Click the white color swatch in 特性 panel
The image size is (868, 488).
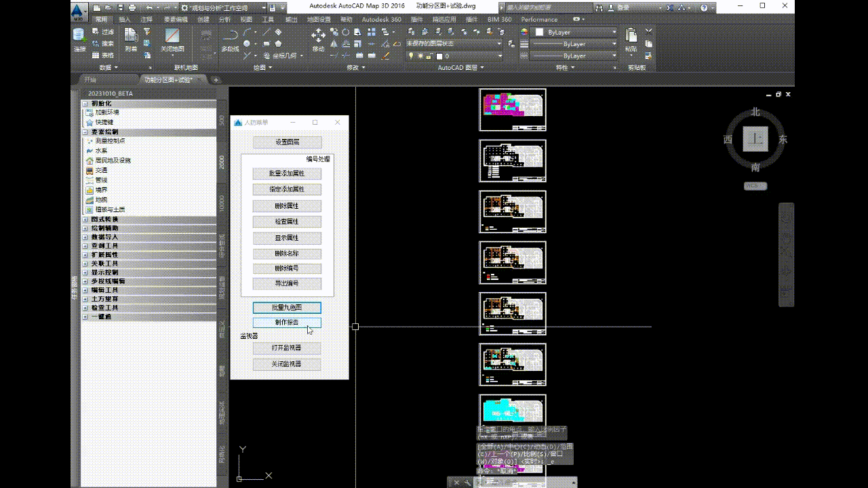click(x=539, y=33)
